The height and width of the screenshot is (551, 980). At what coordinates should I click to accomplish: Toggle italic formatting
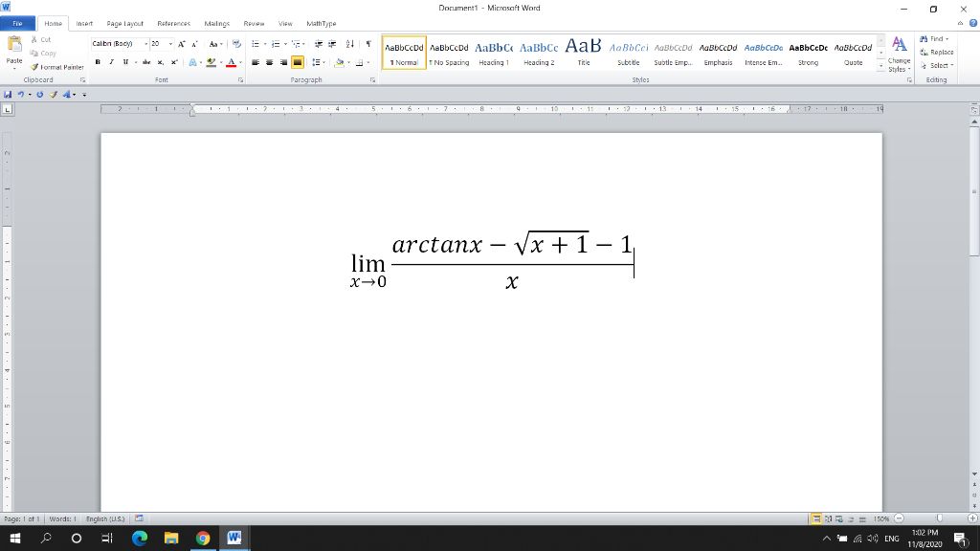point(111,62)
